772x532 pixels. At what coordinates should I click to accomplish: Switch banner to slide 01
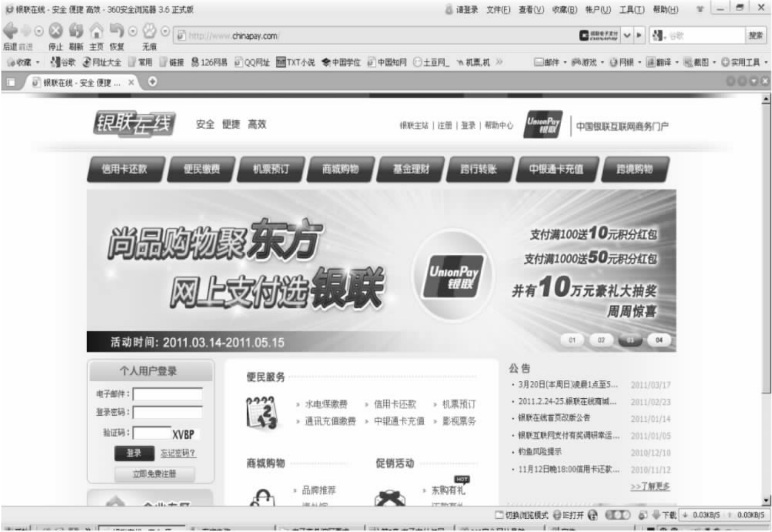tap(572, 340)
